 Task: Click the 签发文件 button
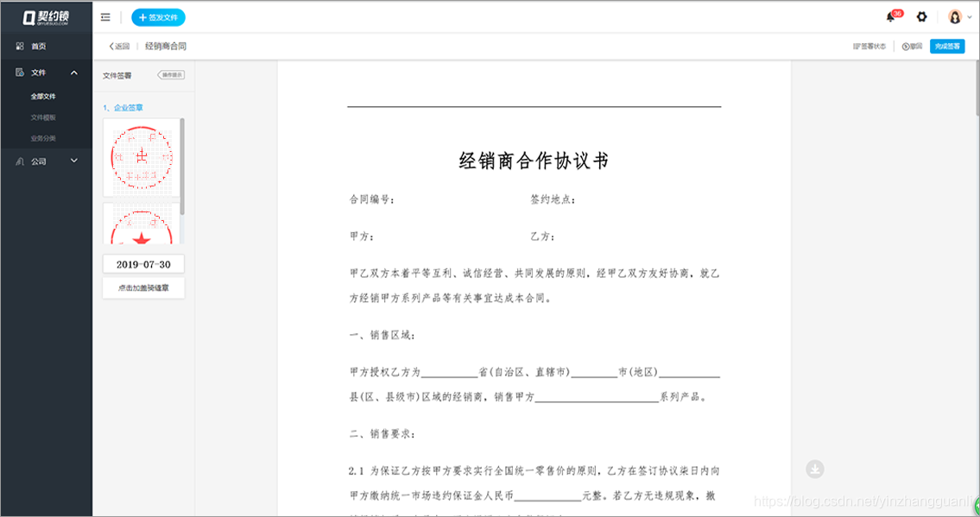[158, 17]
